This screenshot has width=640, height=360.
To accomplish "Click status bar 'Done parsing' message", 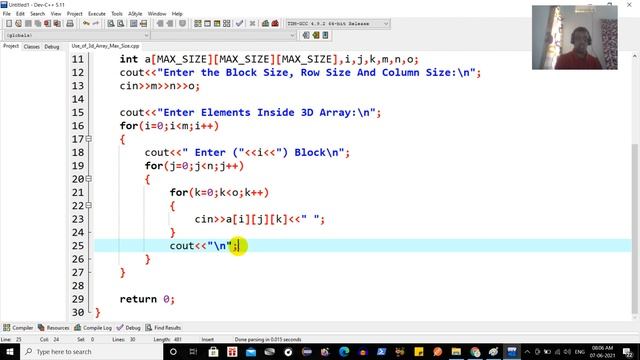I will coord(268,339).
